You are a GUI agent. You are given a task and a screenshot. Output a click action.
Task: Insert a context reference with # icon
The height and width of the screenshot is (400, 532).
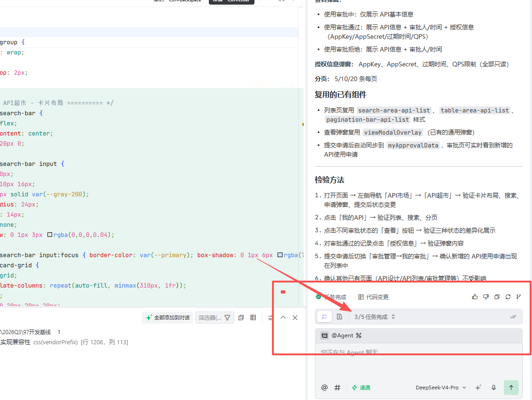pos(337,388)
